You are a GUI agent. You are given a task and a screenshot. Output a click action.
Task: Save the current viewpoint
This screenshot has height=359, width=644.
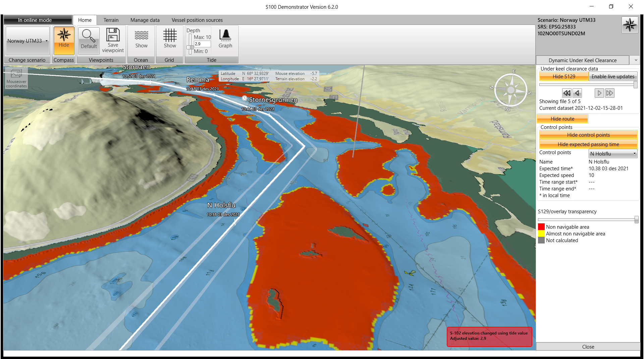point(113,40)
